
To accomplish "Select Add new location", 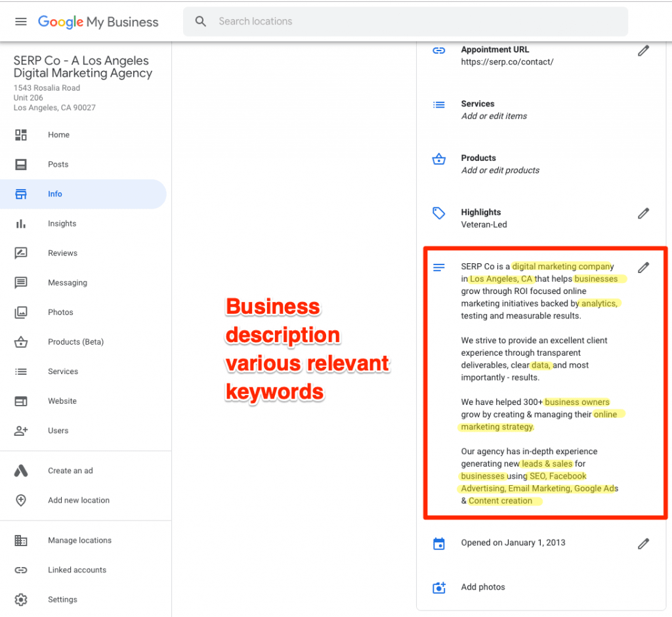I will [79, 500].
